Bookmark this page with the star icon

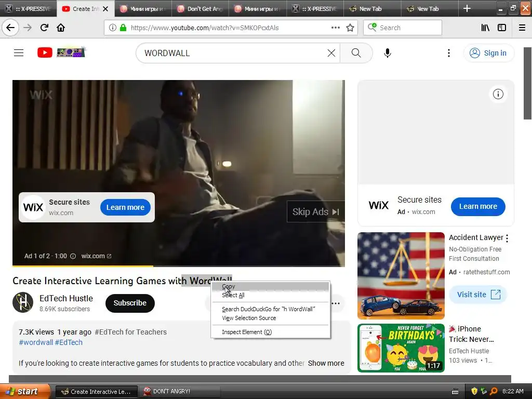tap(350, 28)
